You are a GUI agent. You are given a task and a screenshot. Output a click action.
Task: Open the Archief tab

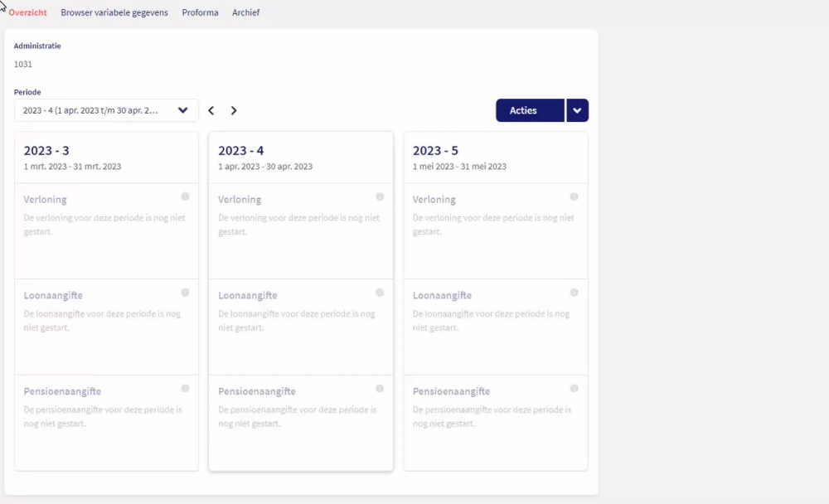point(245,12)
